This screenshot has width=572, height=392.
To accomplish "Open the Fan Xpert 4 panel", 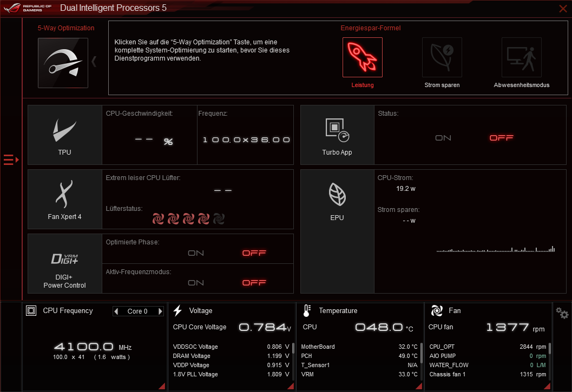I will (x=65, y=199).
